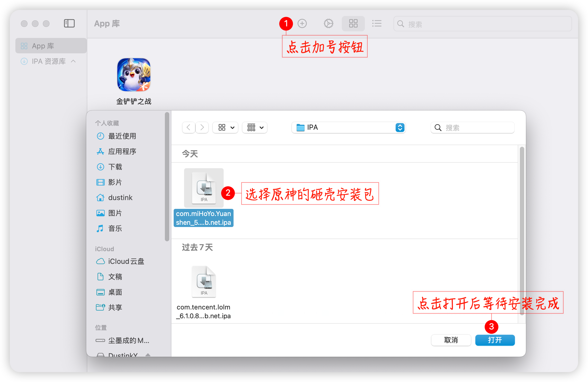Collapse the IPA 资源库 sidebar section
Image resolution: width=588 pixels, height=382 pixels.
click(x=73, y=61)
